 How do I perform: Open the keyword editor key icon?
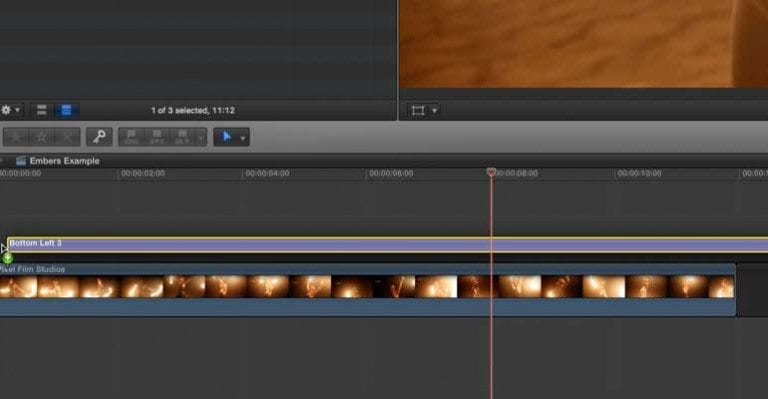point(99,137)
